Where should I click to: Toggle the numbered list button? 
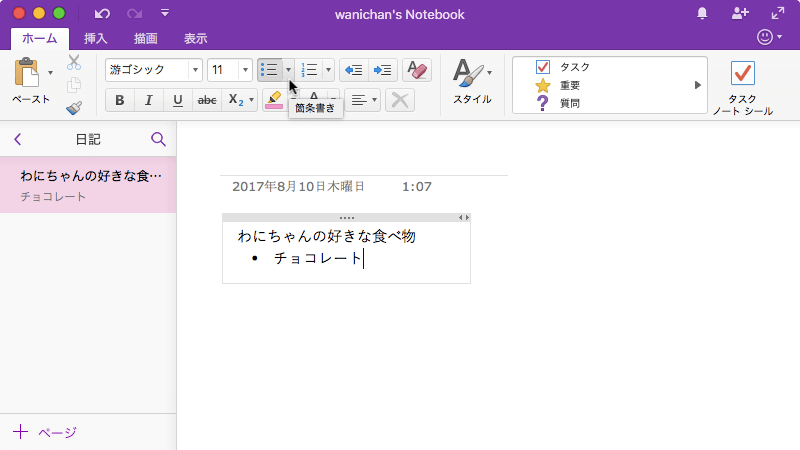pos(309,70)
